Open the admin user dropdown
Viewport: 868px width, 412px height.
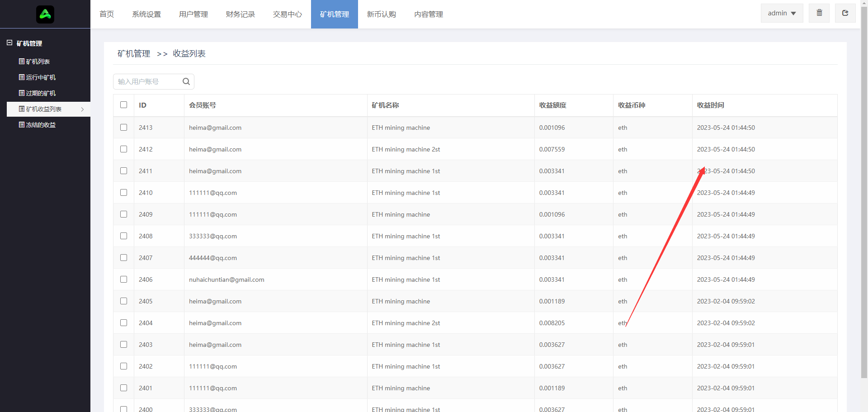click(x=782, y=13)
